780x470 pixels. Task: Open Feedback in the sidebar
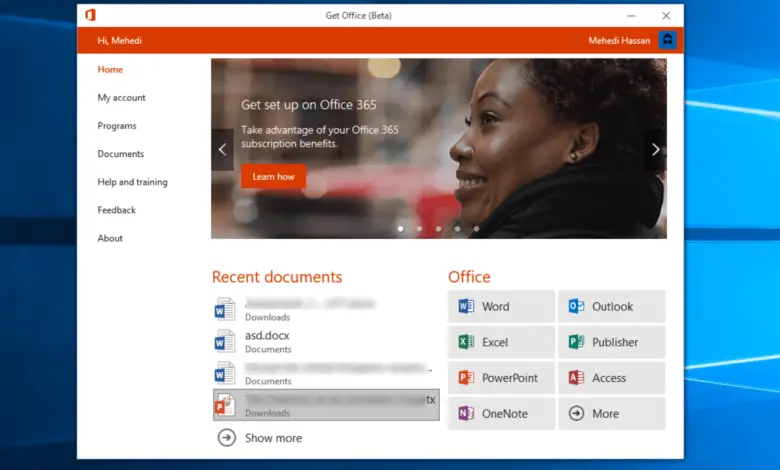point(116,210)
